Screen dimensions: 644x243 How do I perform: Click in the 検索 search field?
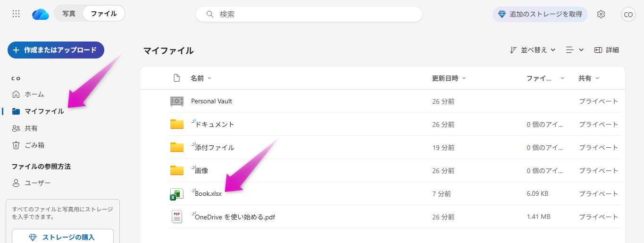pos(316,14)
